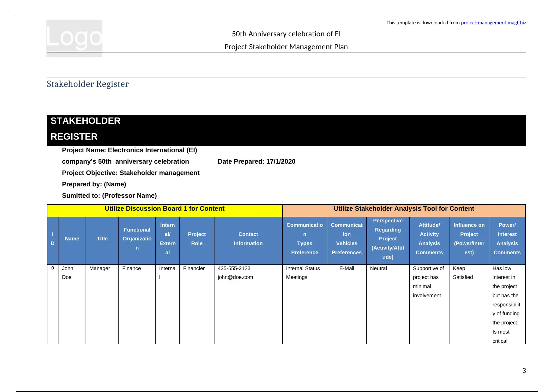Image resolution: width=554 pixels, height=392 pixels.
Task: Click Attitude/Activity Analysis Comments header
Action: pyautogui.click(x=429, y=241)
